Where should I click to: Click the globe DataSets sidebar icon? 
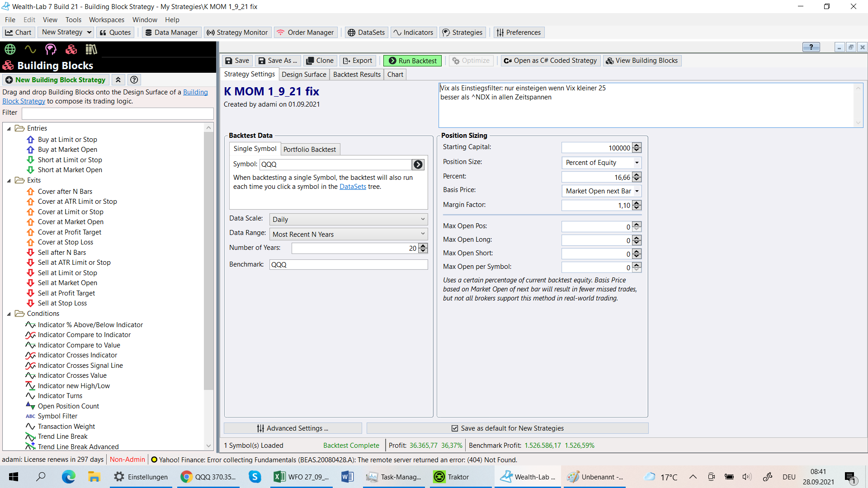click(x=10, y=49)
